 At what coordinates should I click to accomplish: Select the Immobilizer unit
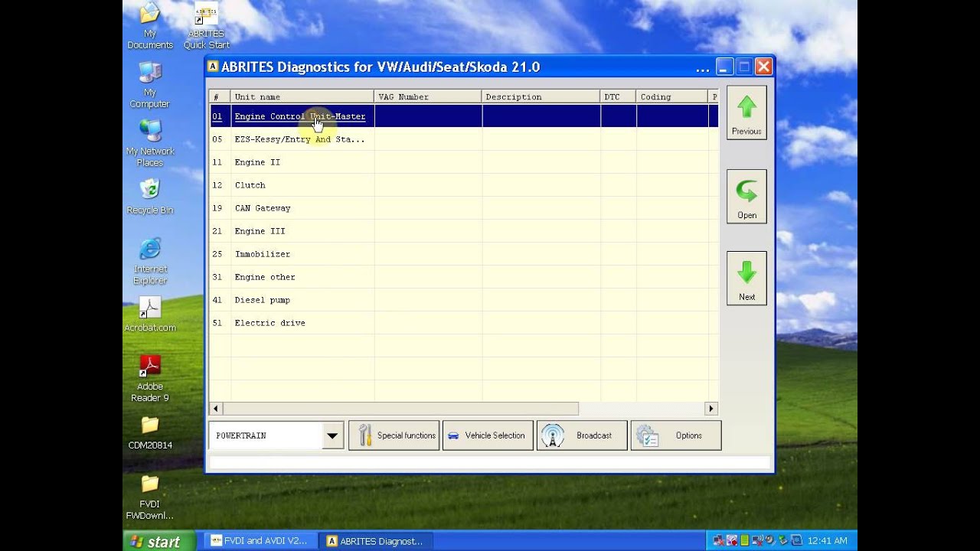463,254
